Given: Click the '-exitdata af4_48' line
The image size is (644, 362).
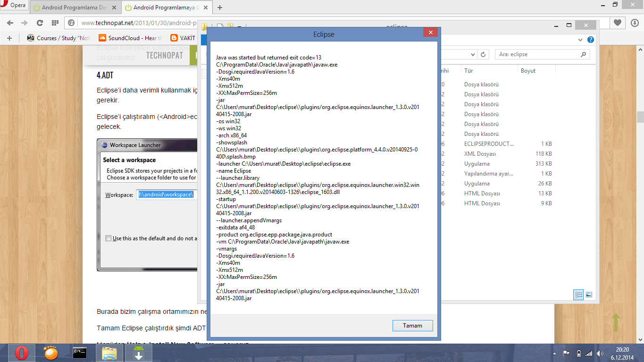Looking at the screenshot, I should (235, 227).
